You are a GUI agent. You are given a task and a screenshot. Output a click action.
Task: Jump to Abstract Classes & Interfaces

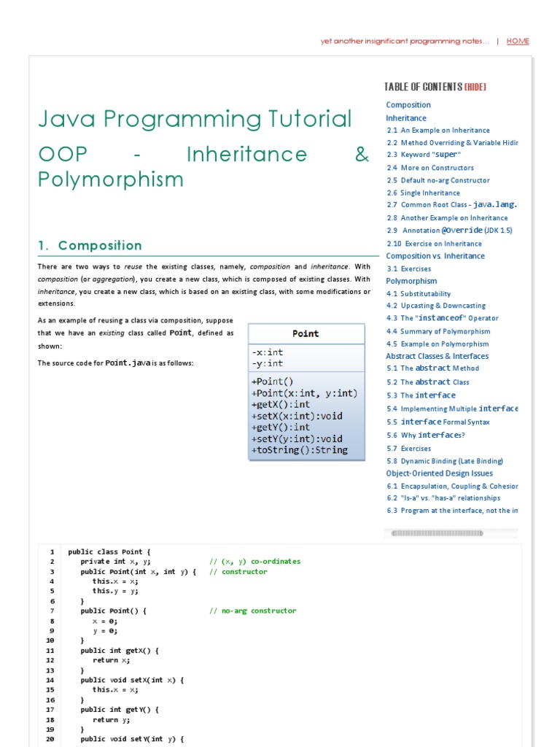437,356
